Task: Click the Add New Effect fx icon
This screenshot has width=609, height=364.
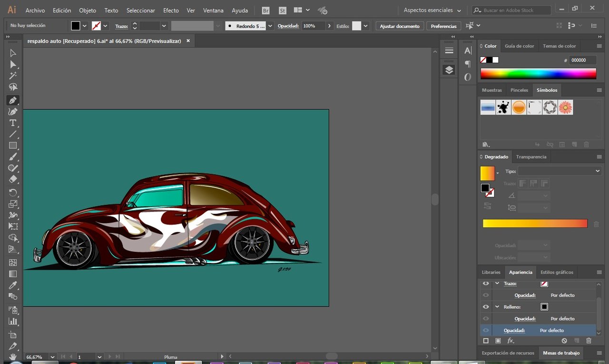Action: (x=511, y=341)
